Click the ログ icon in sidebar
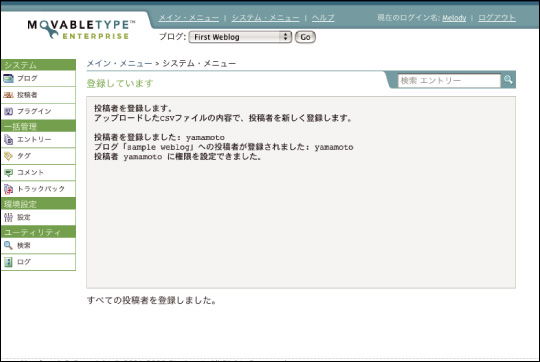 point(8,262)
